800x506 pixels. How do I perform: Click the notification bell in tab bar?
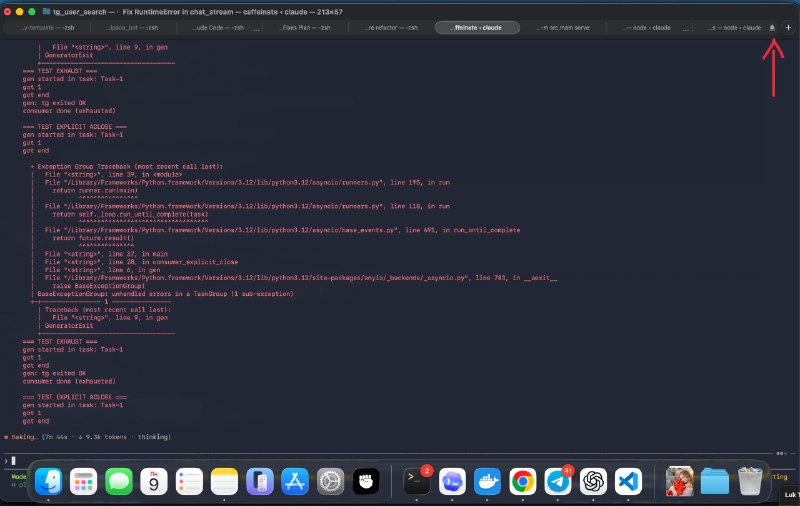tap(772, 28)
